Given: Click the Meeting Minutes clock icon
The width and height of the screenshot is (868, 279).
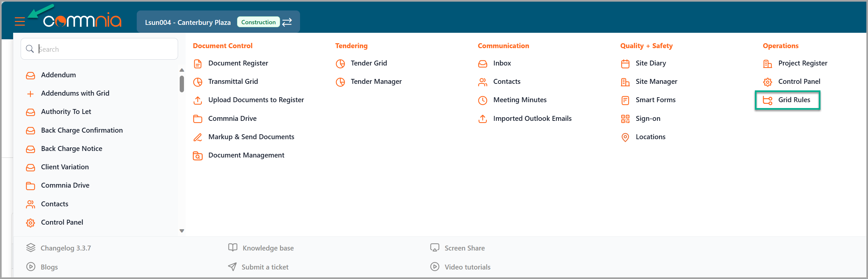Looking at the screenshot, I should 482,100.
